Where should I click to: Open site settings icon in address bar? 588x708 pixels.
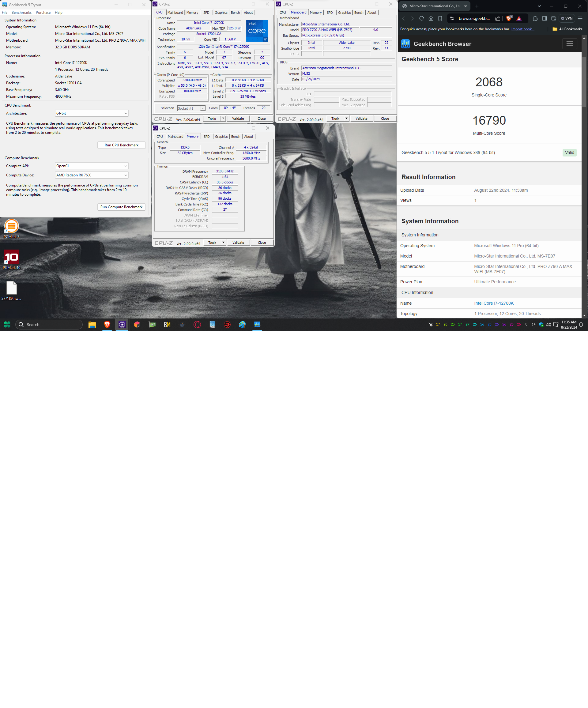[x=452, y=19]
